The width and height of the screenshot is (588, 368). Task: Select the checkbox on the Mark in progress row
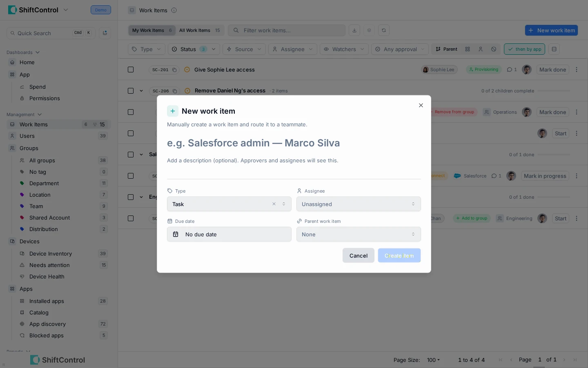click(x=131, y=176)
